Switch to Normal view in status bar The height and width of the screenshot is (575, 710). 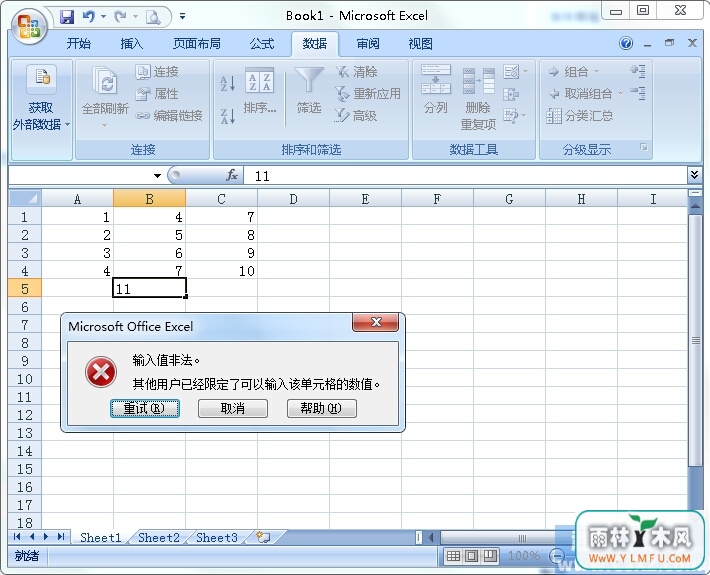[453, 556]
